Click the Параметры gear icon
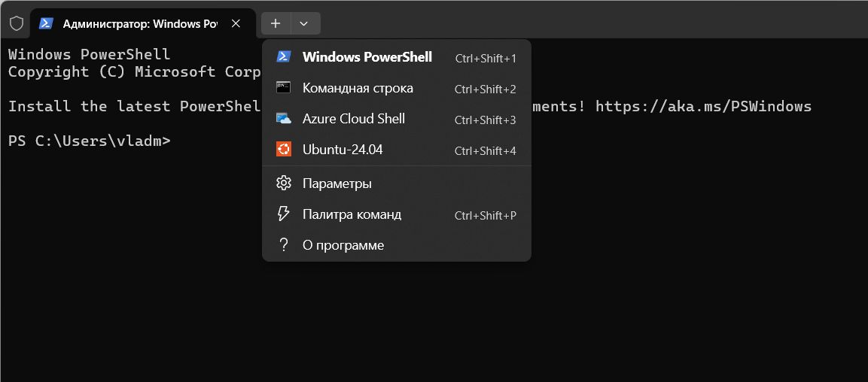Screen dimensions: 868x382 [x=283, y=183]
